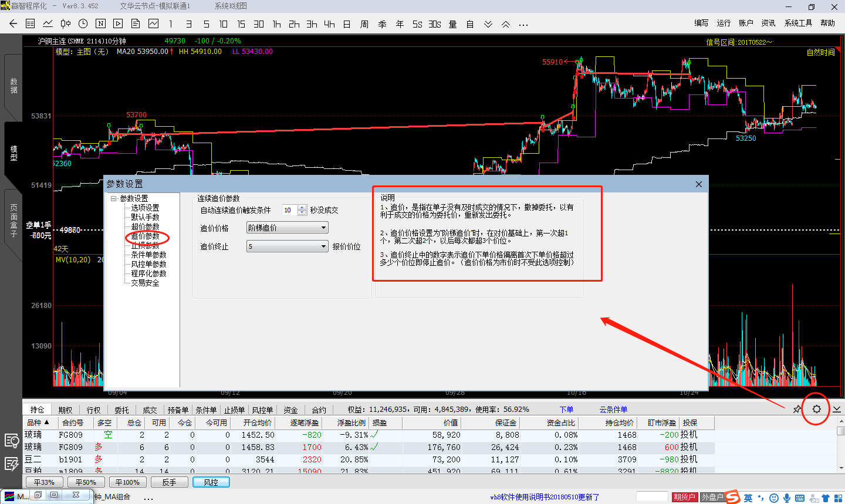This screenshot has height=504, width=845.
Task: Decrease the 追价触发条件 seconds spinner
Action: tap(302, 212)
